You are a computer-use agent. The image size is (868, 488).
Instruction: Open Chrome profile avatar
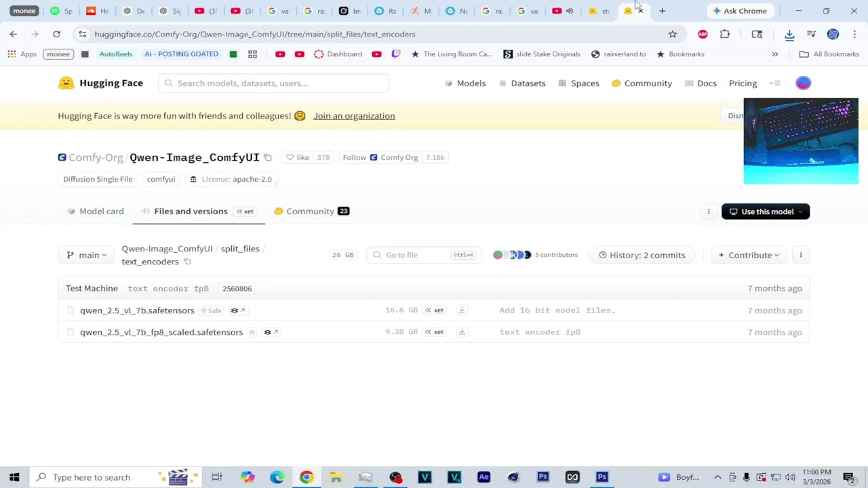click(x=833, y=34)
